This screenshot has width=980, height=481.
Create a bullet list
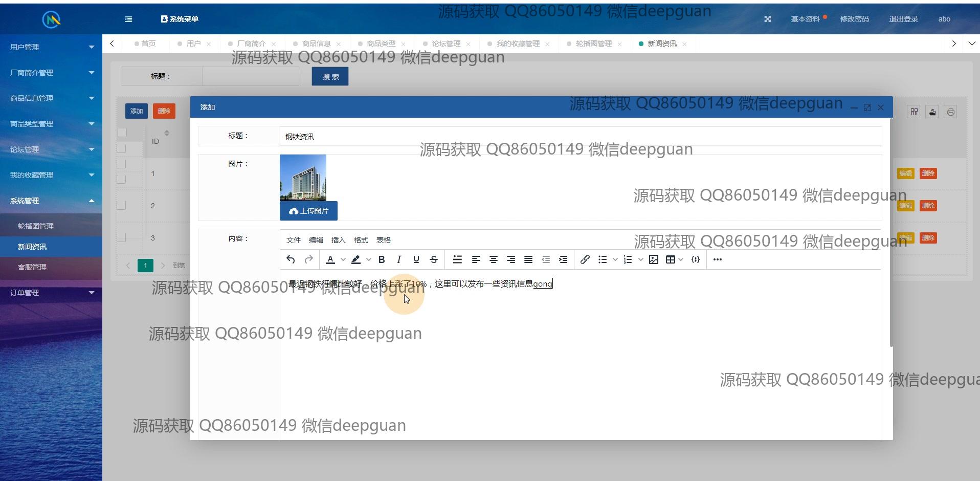click(x=603, y=259)
